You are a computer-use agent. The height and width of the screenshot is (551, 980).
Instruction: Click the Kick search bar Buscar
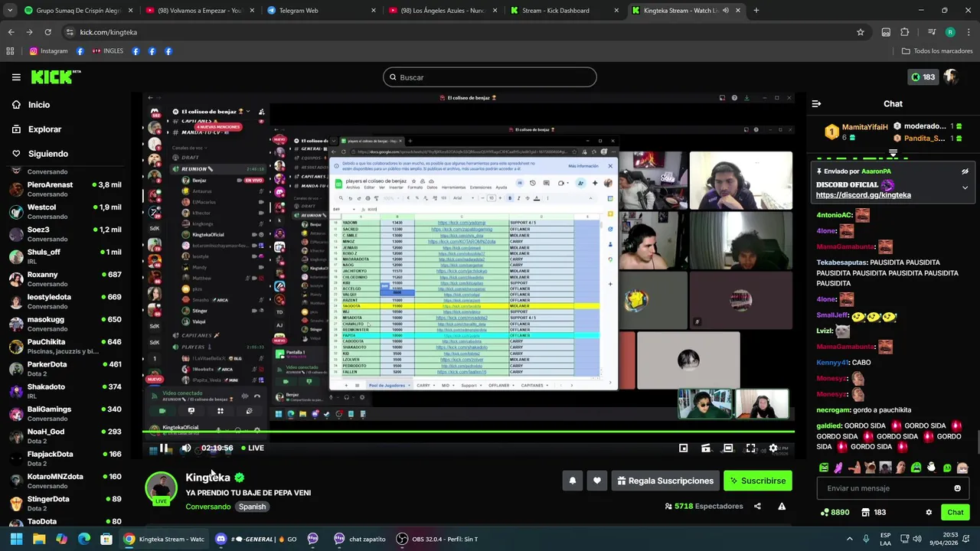click(x=490, y=77)
